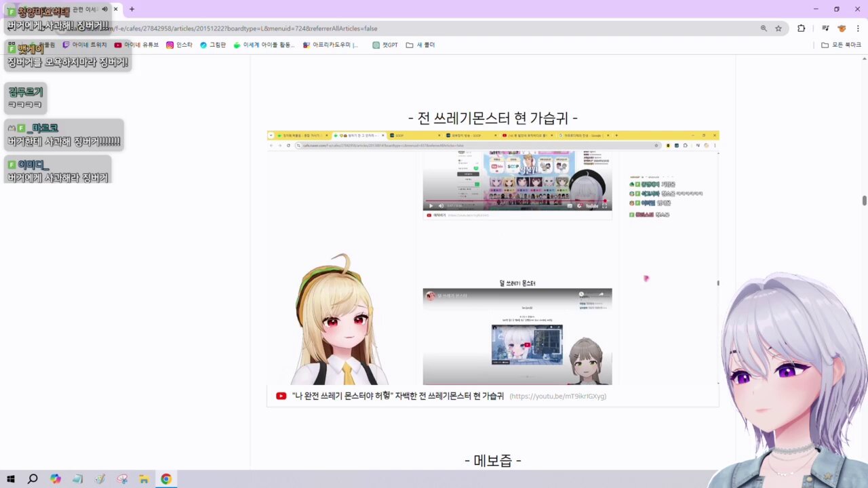
Task: Expand the 새 폴더 bookmark folder
Action: [x=420, y=45]
